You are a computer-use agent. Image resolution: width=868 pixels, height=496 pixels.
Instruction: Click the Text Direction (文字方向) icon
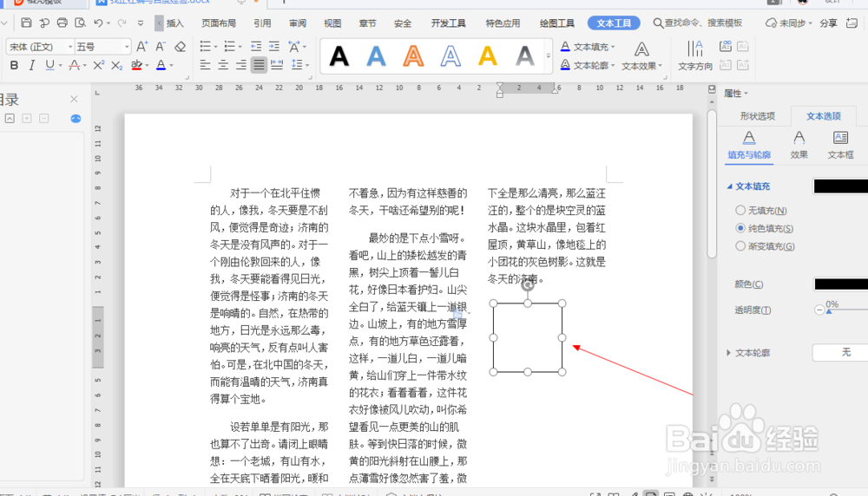pyautogui.click(x=695, y=55)
